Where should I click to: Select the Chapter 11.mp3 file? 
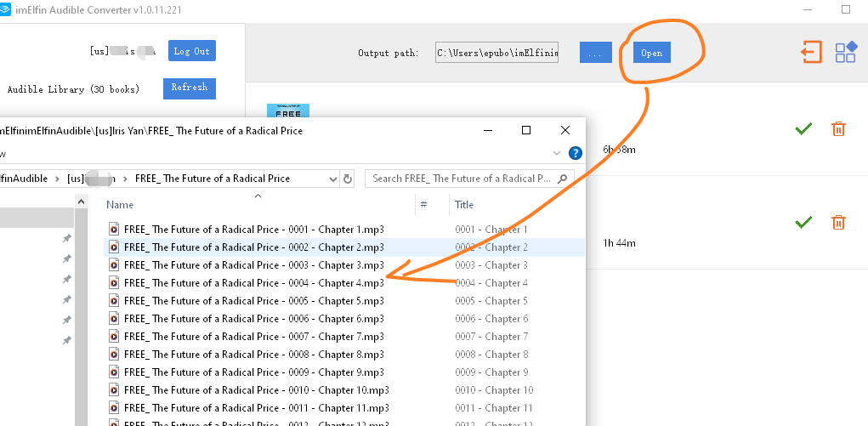(x=256, y=408)
